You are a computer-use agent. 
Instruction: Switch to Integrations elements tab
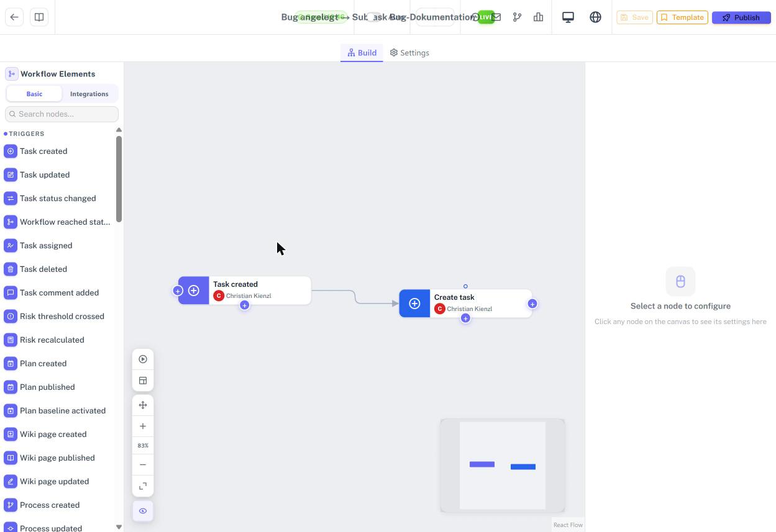pyautogui.click(x=89, y=94)
